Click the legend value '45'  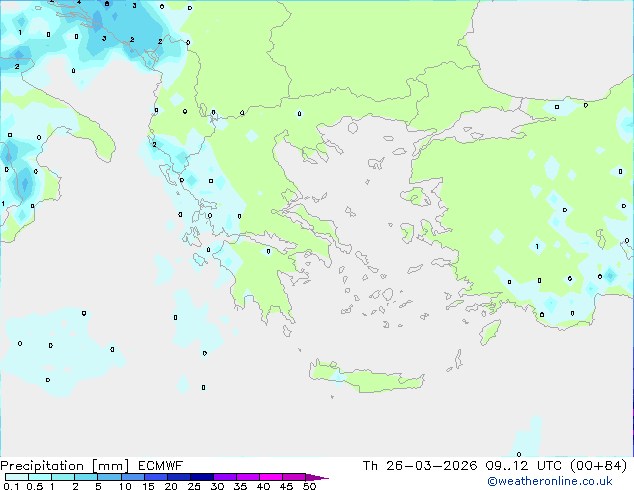pos(286,486)
